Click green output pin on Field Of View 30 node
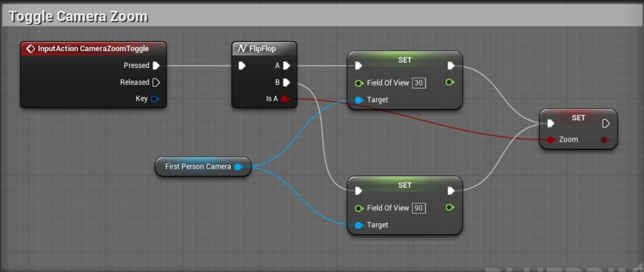 (x=450, y=82)
